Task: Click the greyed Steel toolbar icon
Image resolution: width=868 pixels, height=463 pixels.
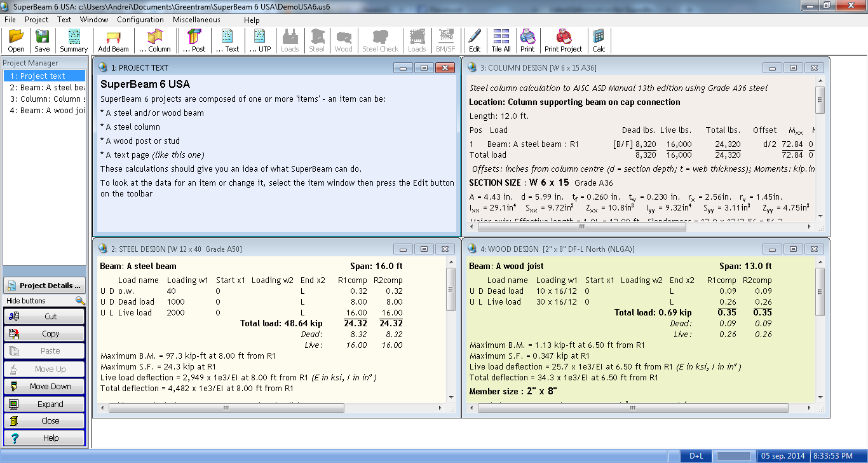Action: coord(316,40)
